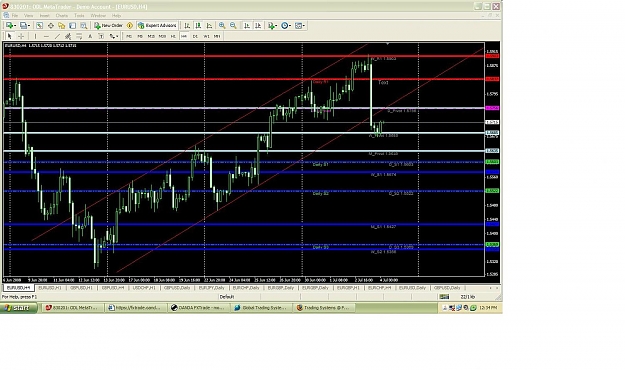
Task: Toggle chart auto scroll
Action: (247, 26)
